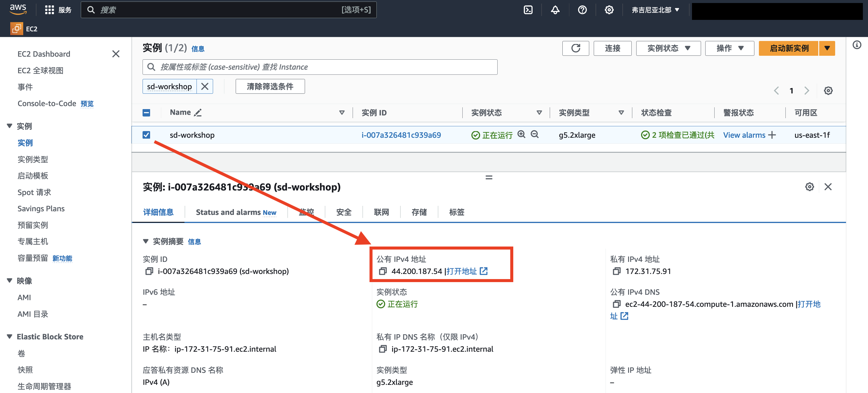Uncheck the sd-workshop instance checkbox

[x=146, y=135]
